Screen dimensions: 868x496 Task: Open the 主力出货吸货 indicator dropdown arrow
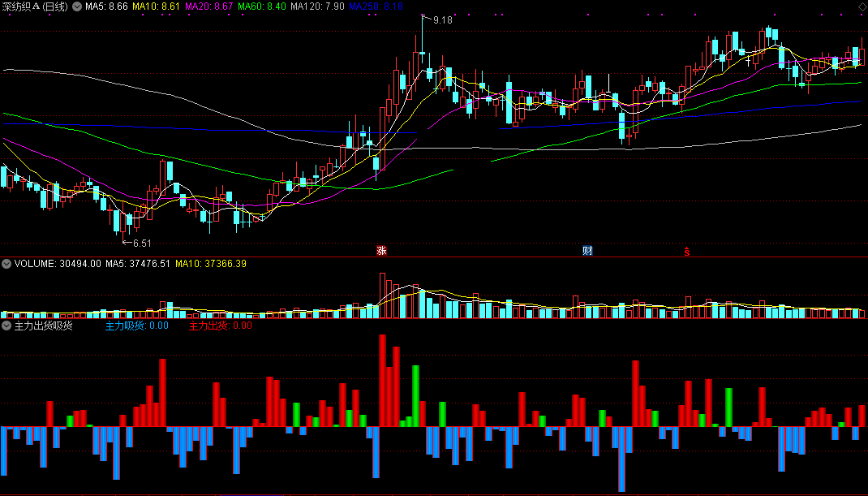coord(6,326)
